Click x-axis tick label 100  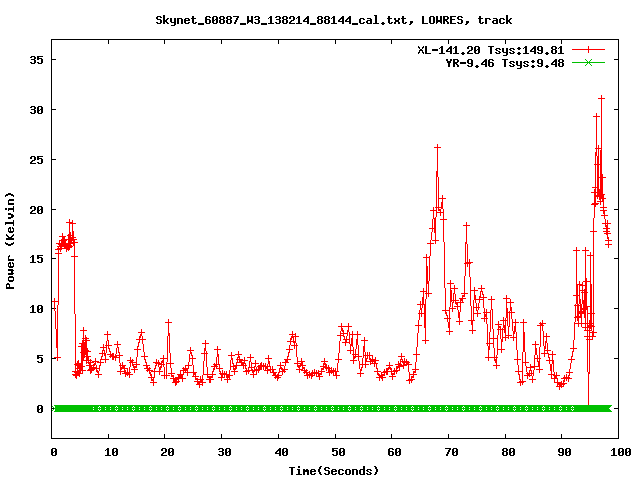tap(621, 452)
